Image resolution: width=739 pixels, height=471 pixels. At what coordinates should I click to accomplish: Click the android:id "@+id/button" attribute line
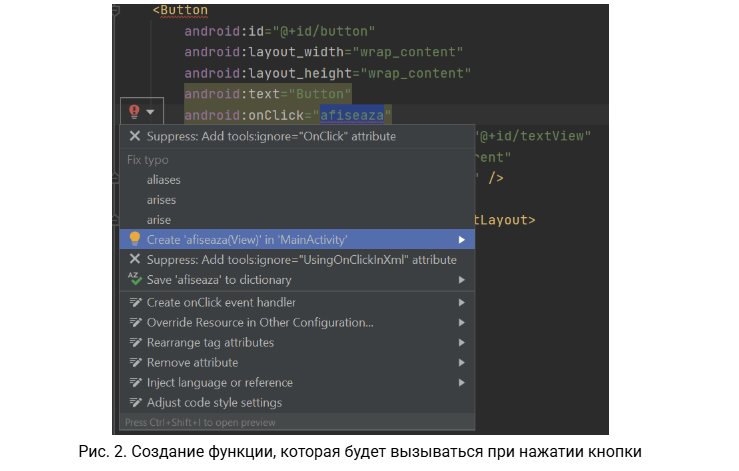pos(282,31)
